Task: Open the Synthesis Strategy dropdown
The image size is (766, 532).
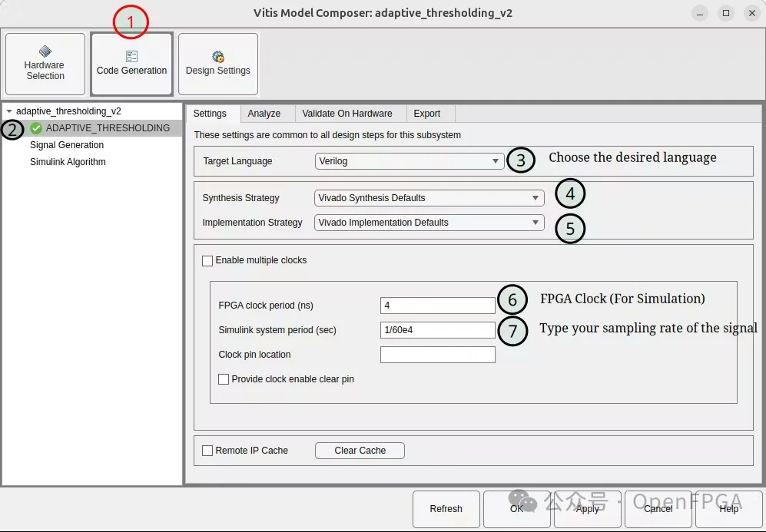Action: tap(429, 198)
